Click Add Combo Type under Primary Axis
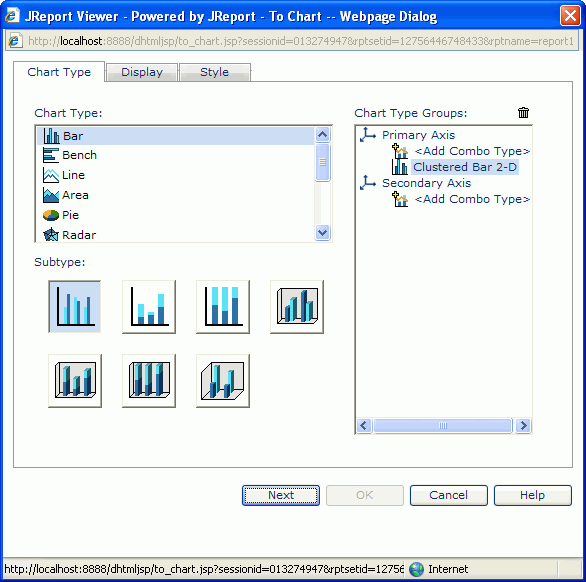The height and width of the screenshot is (582, 586). coord(472,151)
